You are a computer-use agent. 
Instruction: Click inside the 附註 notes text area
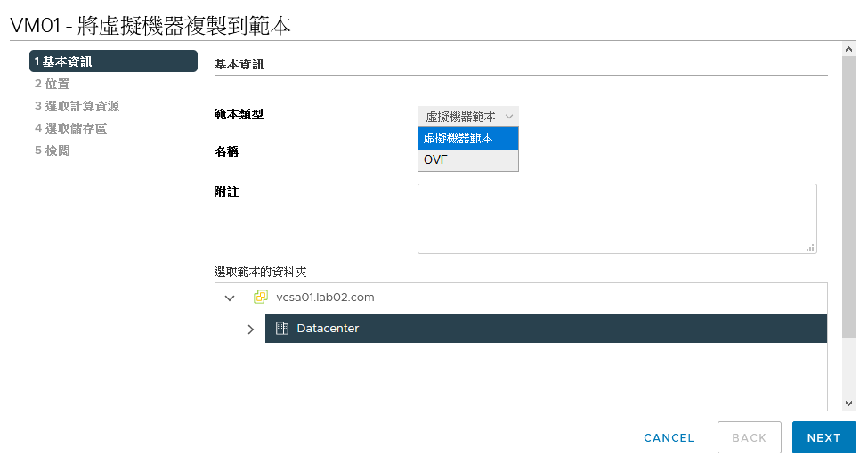click(x=617, y=218)
